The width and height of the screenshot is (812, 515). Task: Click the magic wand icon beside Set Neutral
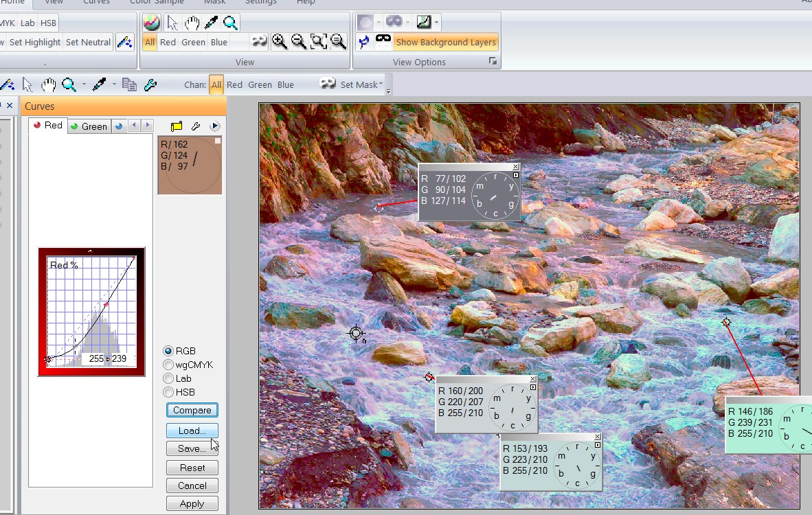click(124, 42)
